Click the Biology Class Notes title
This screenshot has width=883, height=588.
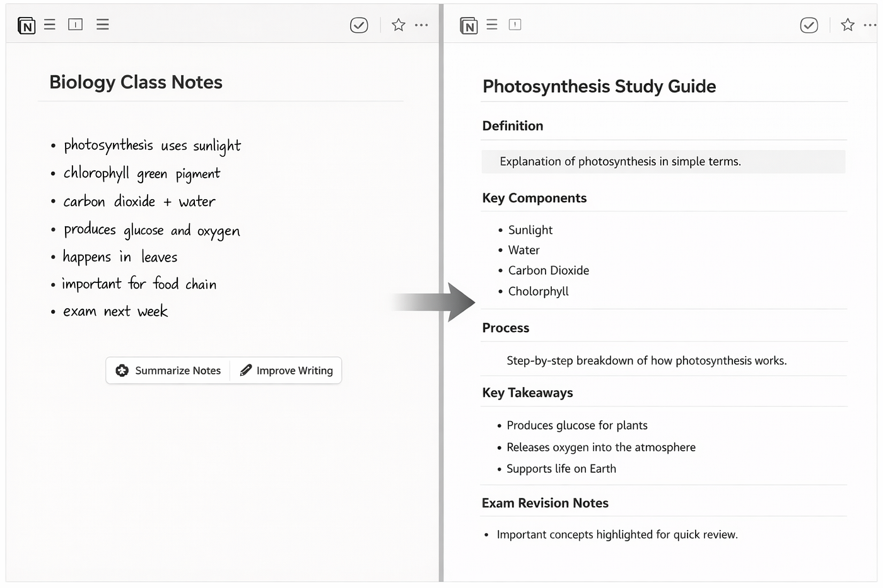(x=136, y=83)
